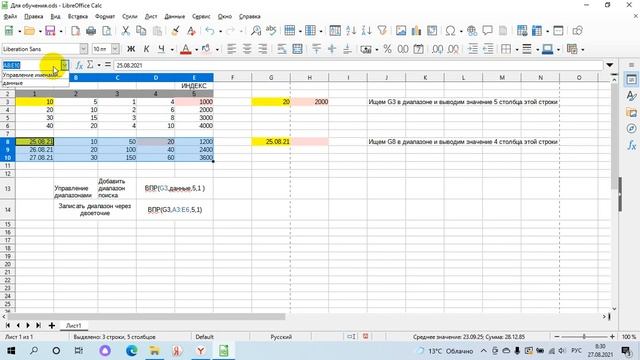Open the font size dropdown arrow

point(115,49)
